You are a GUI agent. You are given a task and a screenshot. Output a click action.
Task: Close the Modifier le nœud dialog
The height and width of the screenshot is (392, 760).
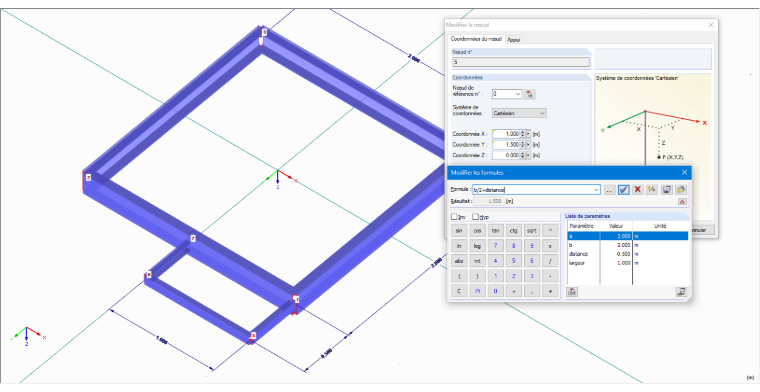(x=711, y=25)
